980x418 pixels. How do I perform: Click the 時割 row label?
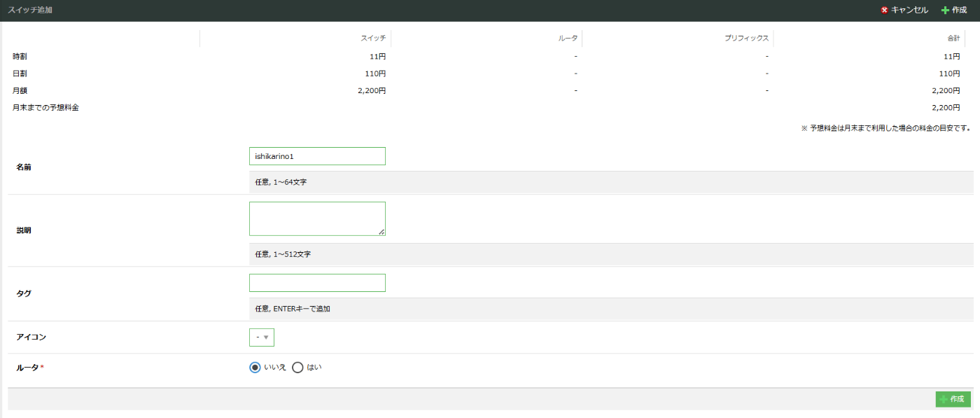click(20, 56)
